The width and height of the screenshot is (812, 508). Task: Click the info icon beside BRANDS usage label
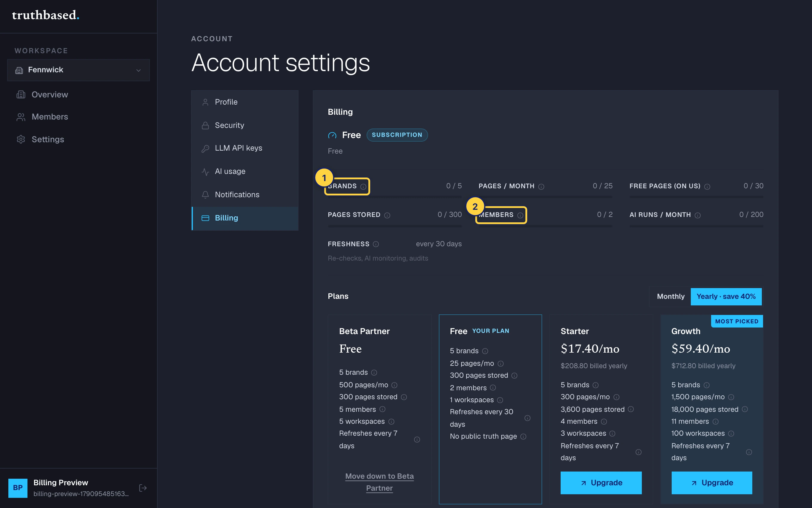click(363, 186)
